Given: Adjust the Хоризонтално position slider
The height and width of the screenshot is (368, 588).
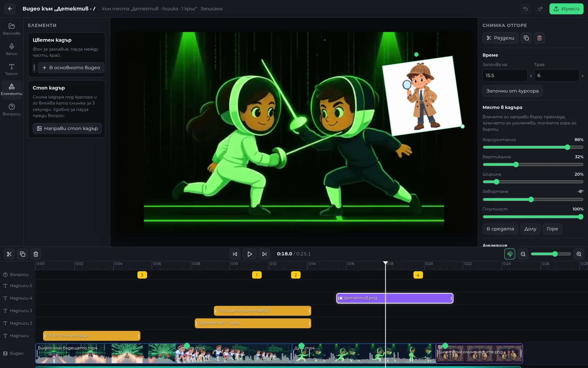Looking at the screenshot, I should pyautogui.click(x=533, y=147).
